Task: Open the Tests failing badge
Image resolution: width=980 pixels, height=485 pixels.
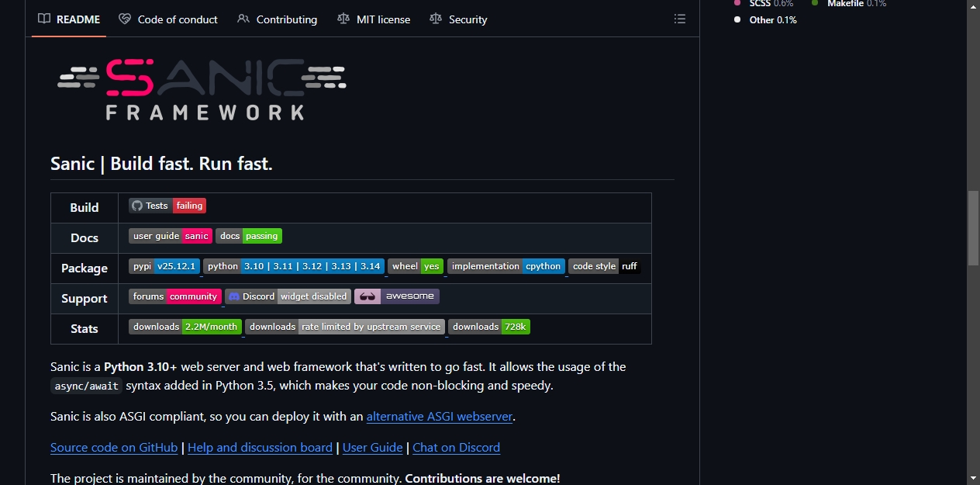Action: point(167,206)
